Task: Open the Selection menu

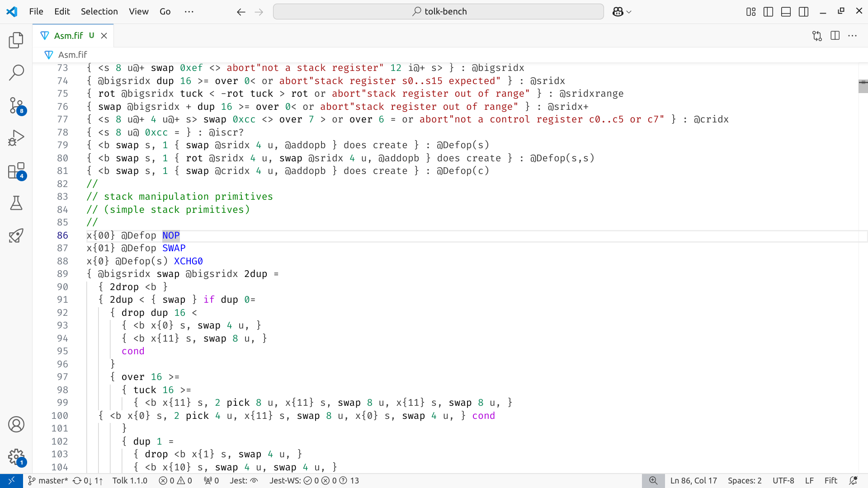Action: click(99, 12)
